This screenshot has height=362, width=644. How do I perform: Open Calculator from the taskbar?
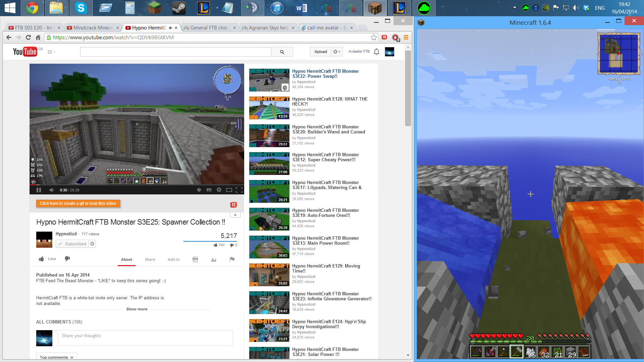click(x=129, y=8)
